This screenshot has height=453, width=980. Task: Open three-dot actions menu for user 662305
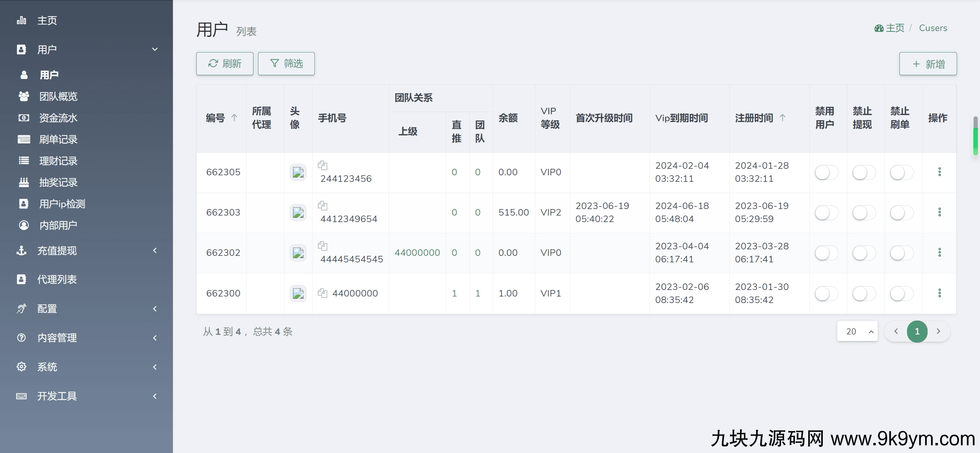[x=939, y=172]
